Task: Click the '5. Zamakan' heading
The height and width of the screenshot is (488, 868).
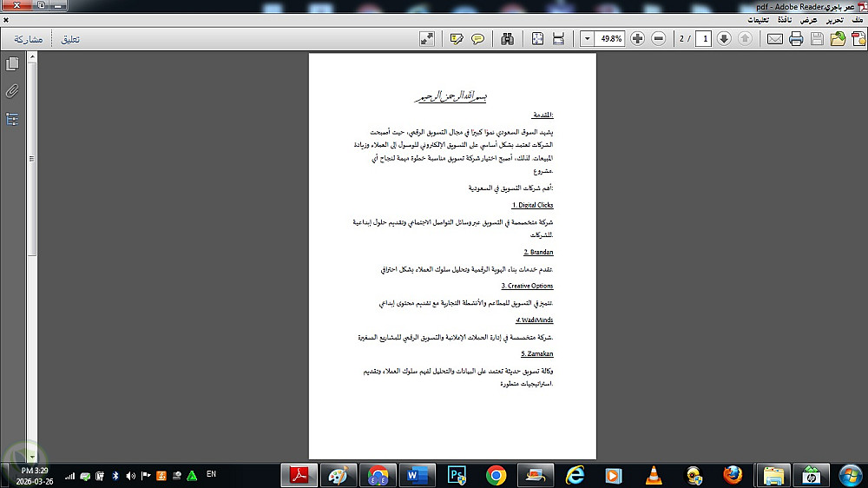Action: (x=537, y=353)
